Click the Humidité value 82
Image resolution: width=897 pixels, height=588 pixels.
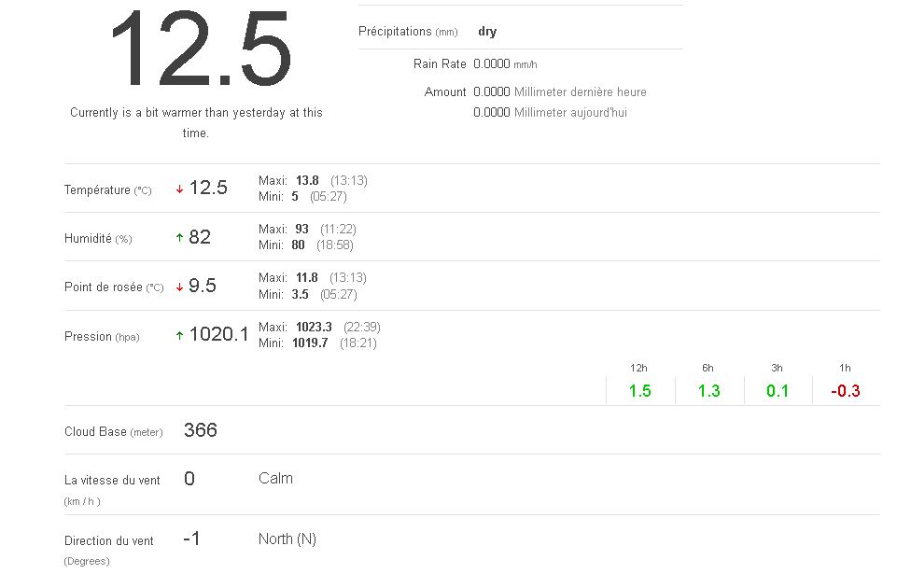click(x=200, y=237)
